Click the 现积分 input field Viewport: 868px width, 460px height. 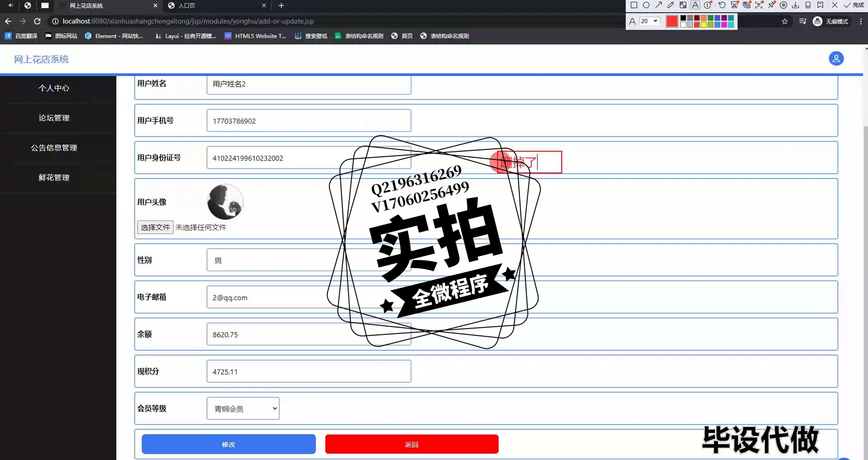309,371
